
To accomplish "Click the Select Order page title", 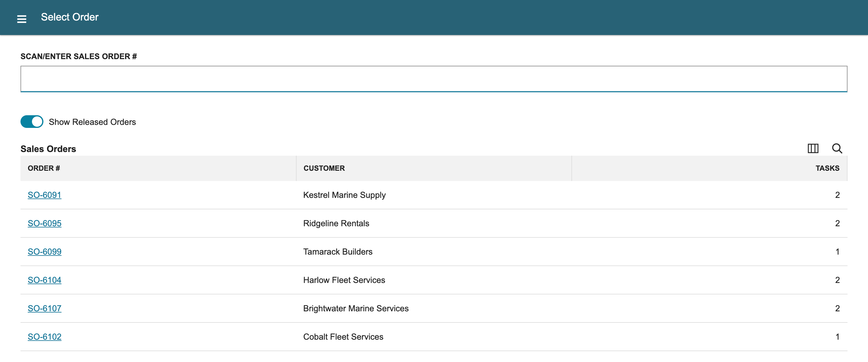I will (x=70, y=17).
